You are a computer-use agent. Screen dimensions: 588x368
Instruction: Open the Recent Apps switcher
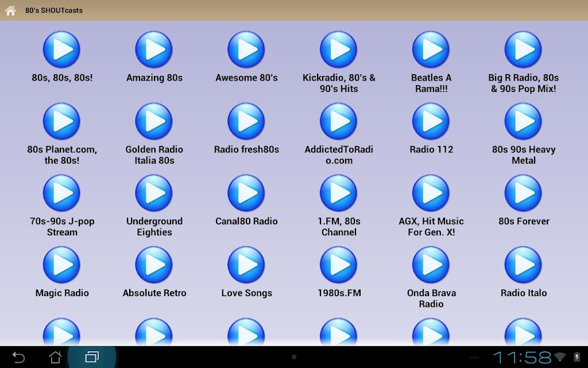click(92, 356)
